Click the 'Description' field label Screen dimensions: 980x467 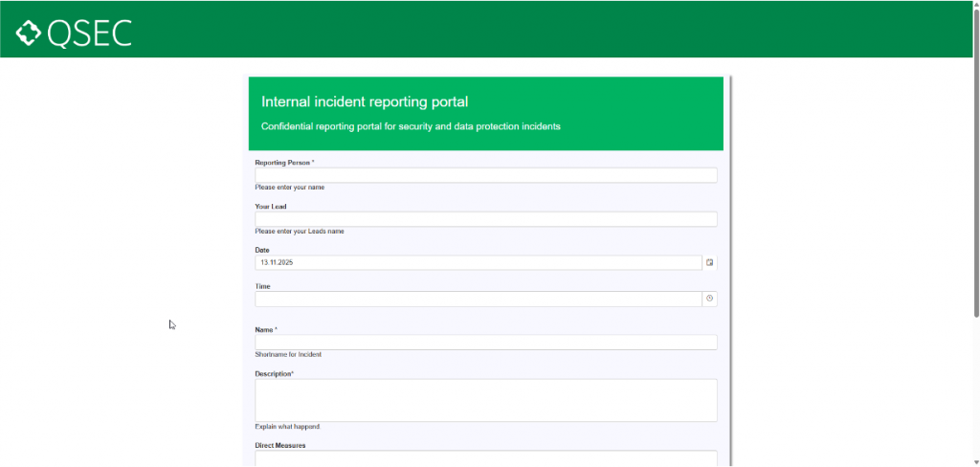click(x=273, y=374)
